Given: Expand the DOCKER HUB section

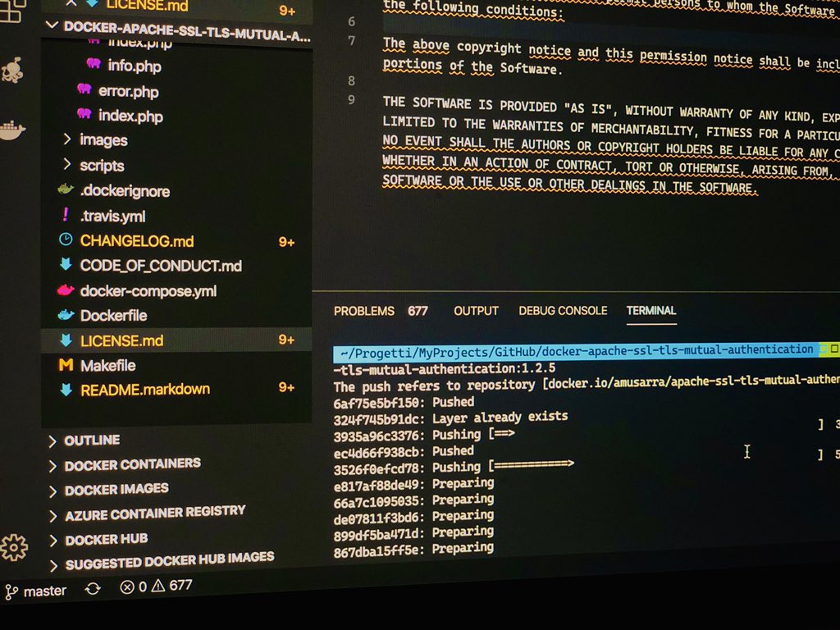Looking at the screenshot, I should pos(52,541).
